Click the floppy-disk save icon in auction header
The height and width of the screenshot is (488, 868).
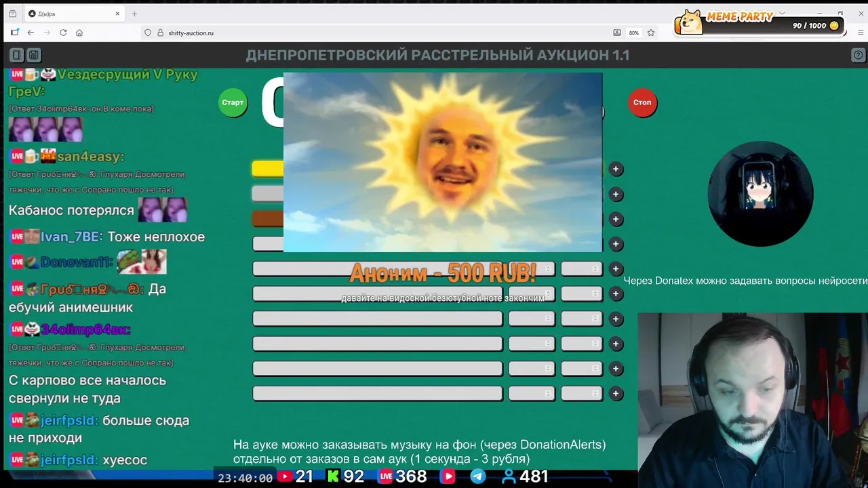(33, 55)
